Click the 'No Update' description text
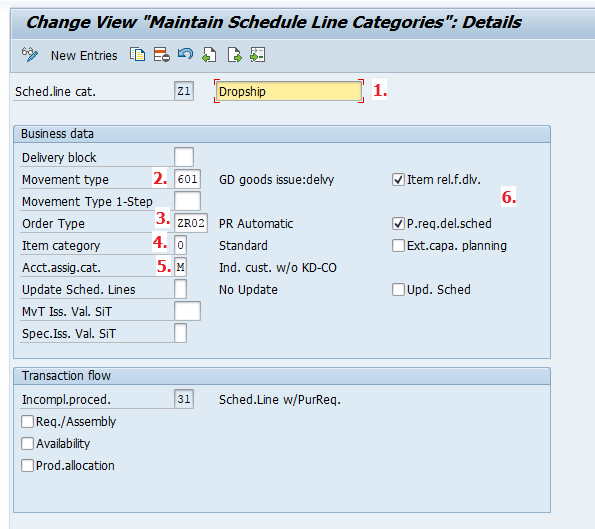This screenshot has height=529, width=595. [x=248, y=290]
